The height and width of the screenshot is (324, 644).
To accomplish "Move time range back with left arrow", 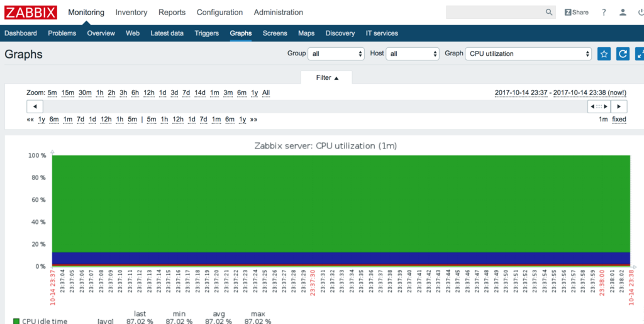I will pos(35,106).
